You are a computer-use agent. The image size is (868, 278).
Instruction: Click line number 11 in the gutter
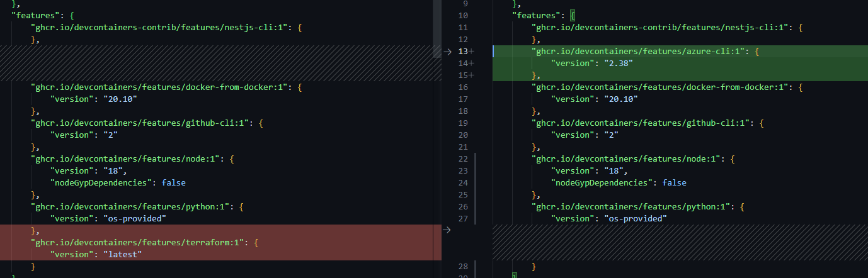coord(463,28)
